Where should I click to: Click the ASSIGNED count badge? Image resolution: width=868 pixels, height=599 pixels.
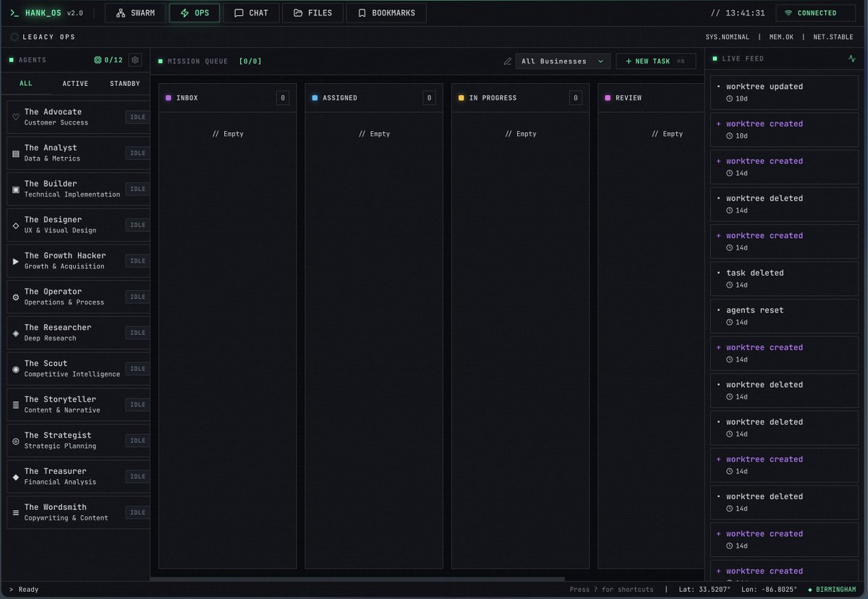pos(429,98)
